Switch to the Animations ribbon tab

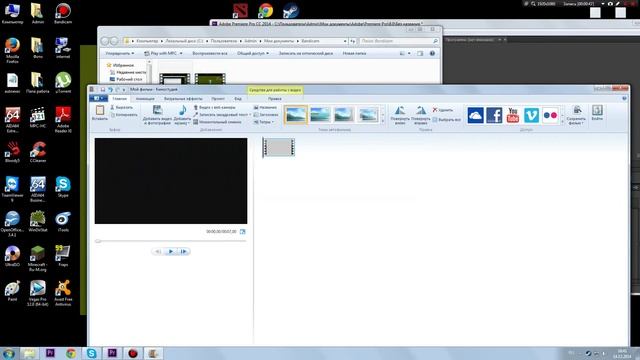[145, 99]
